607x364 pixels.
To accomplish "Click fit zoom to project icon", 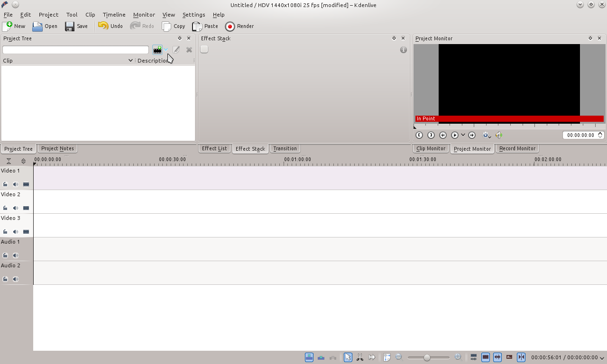I will click(x=387, y=357).
